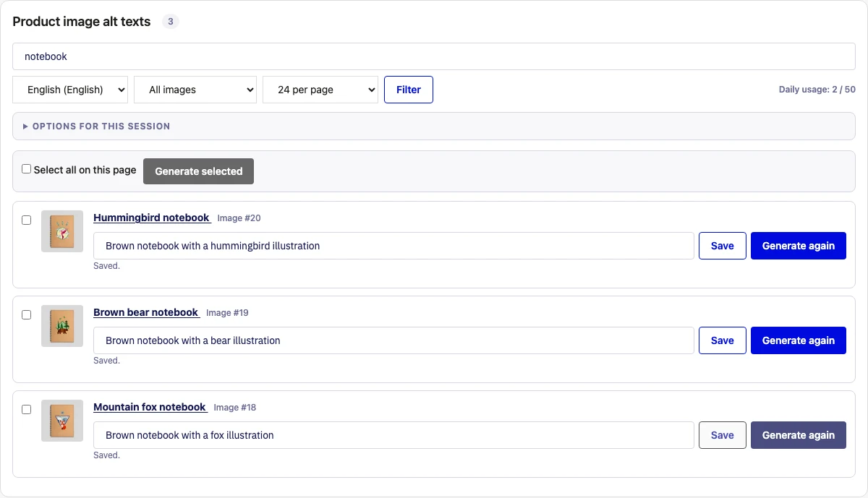Open the Brown bear notebook product link
This screenshot has width=868, height=498.
pyautogui.click(x=146, y=312)
